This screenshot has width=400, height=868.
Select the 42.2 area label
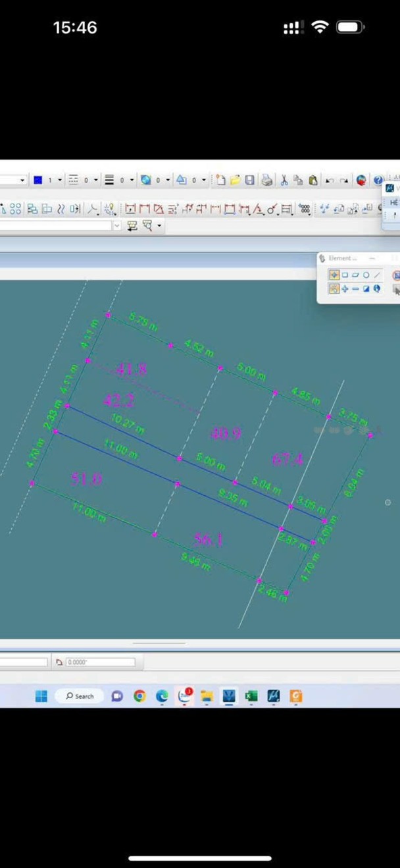(119, 400)
